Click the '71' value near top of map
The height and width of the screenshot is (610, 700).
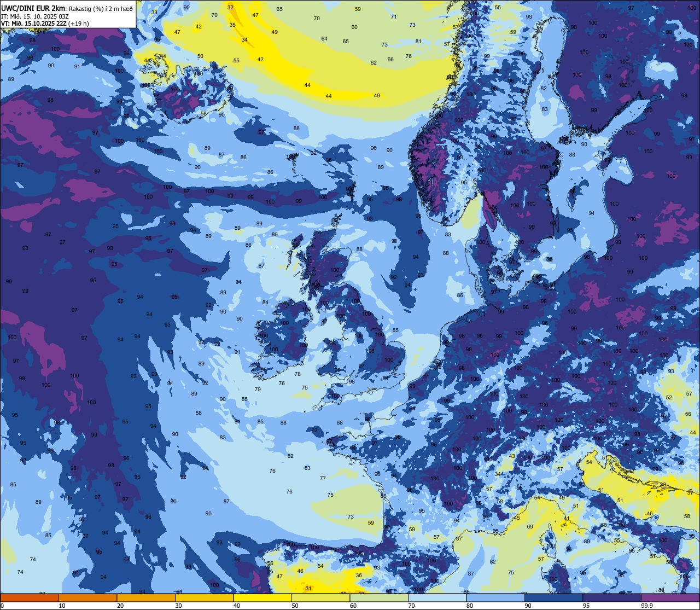coord(394,17)
